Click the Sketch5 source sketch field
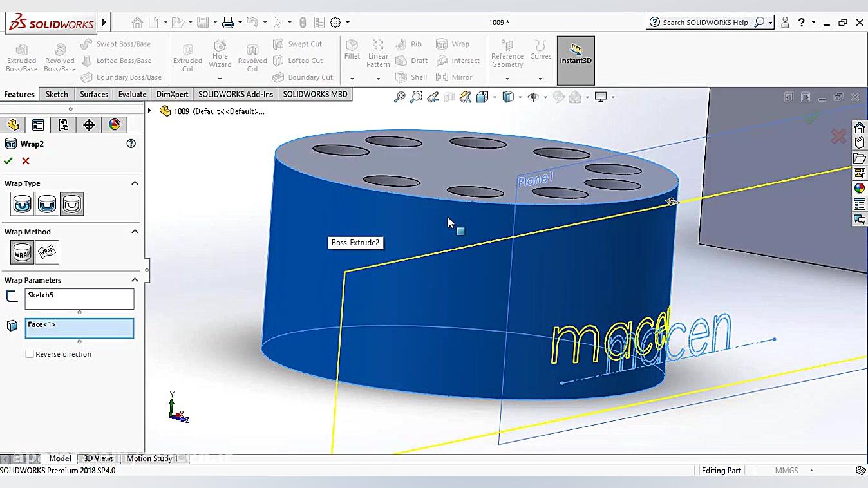Screen dimensions: 868x488 79,298
